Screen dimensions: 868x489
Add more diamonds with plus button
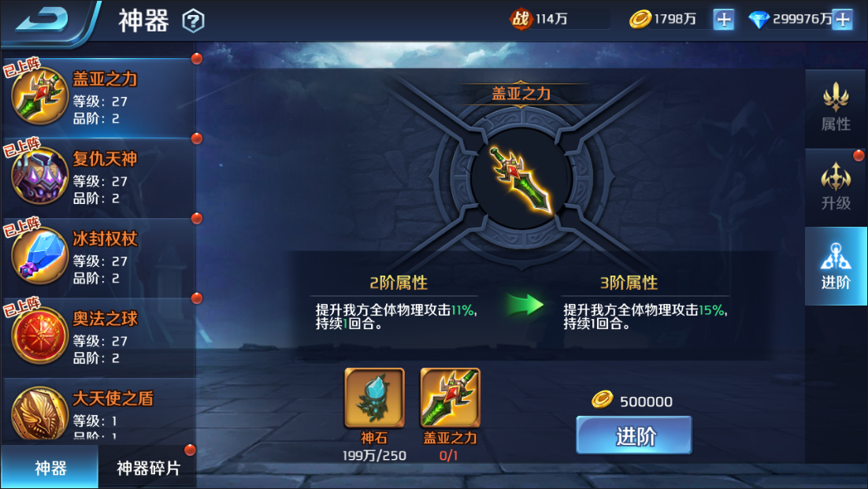coord(843,20)
